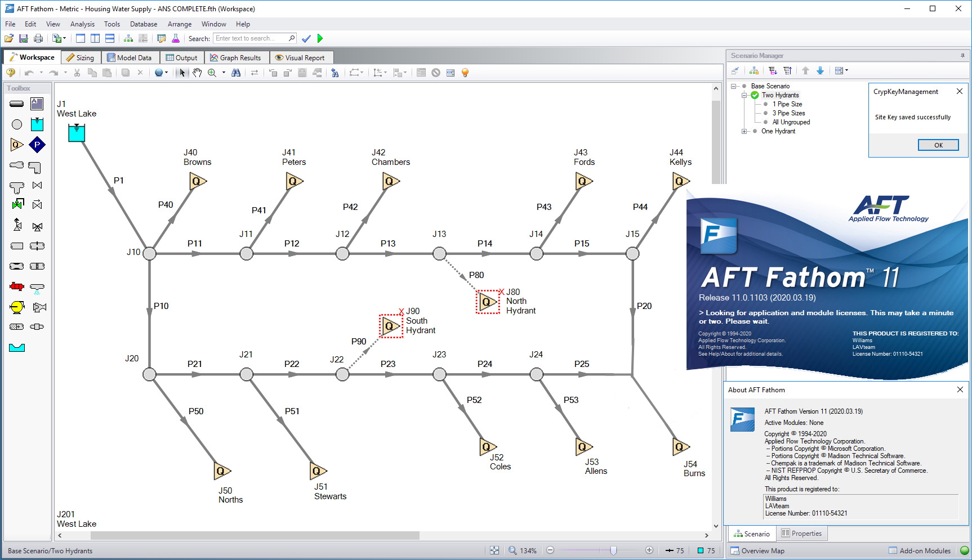
Task: Select the Tee/Wye junction tool in Toolbox
Action: [x=17, y=187]
